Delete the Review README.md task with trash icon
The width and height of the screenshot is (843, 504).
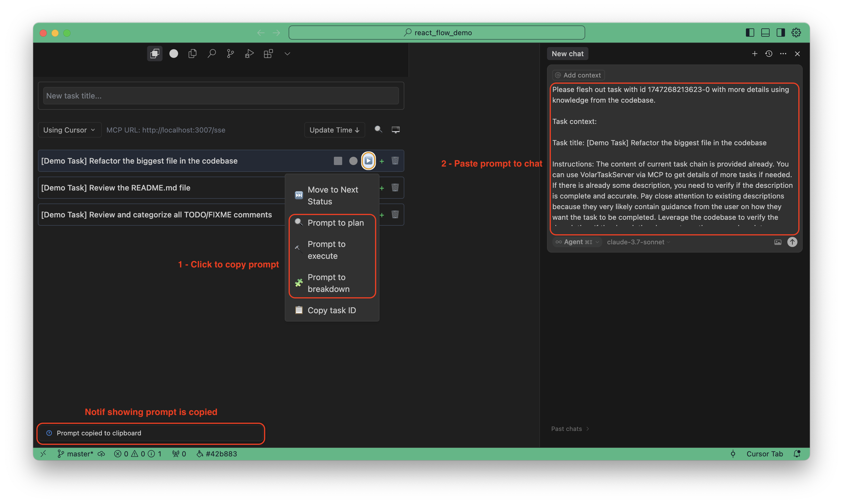click(x=395, y=188)
